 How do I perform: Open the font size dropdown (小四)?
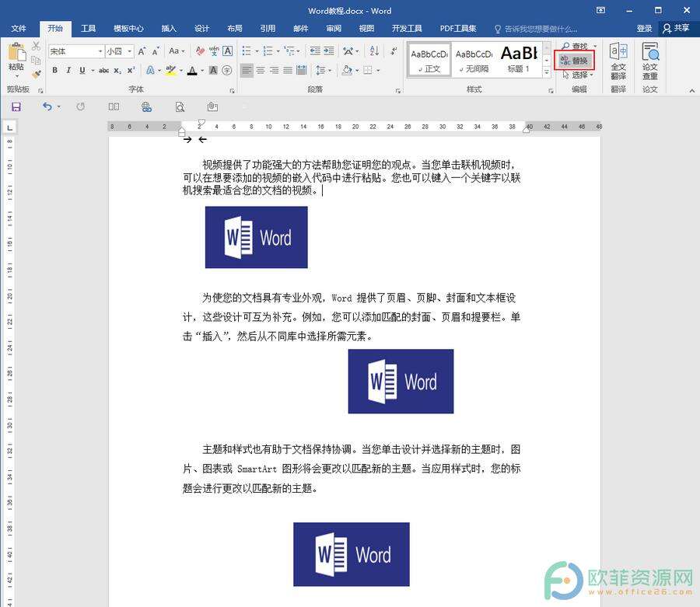point(129,51)
